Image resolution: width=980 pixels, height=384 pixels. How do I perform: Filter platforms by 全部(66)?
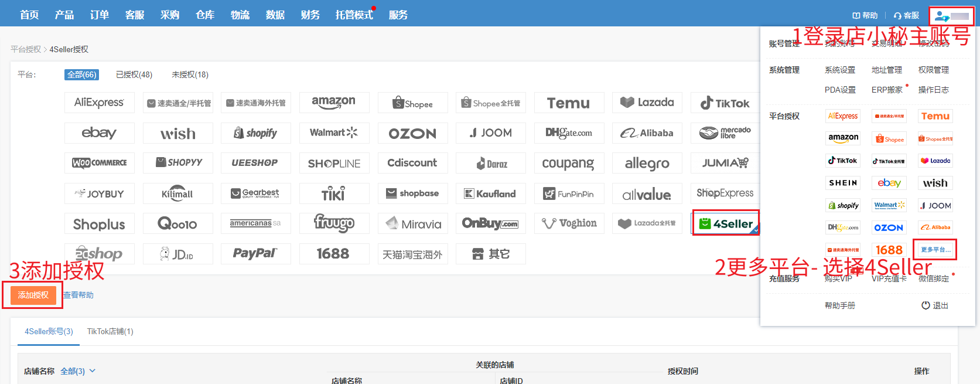pyautogui.click(x=81, y=74)
